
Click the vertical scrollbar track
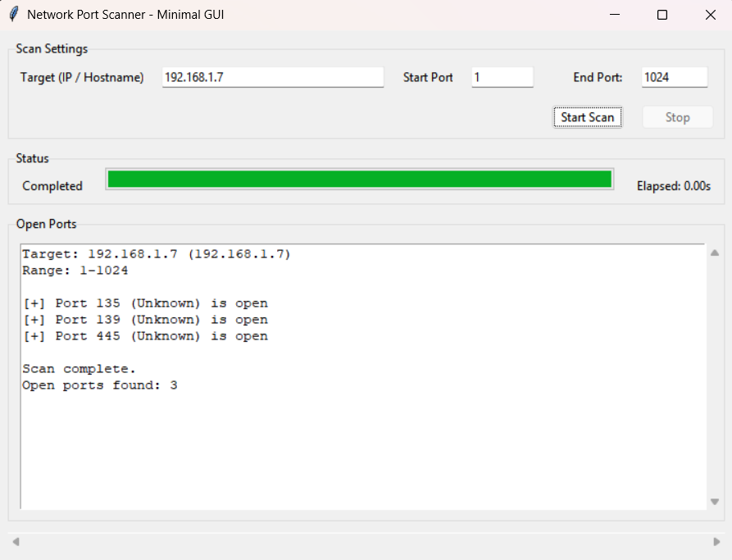[713, 377]
